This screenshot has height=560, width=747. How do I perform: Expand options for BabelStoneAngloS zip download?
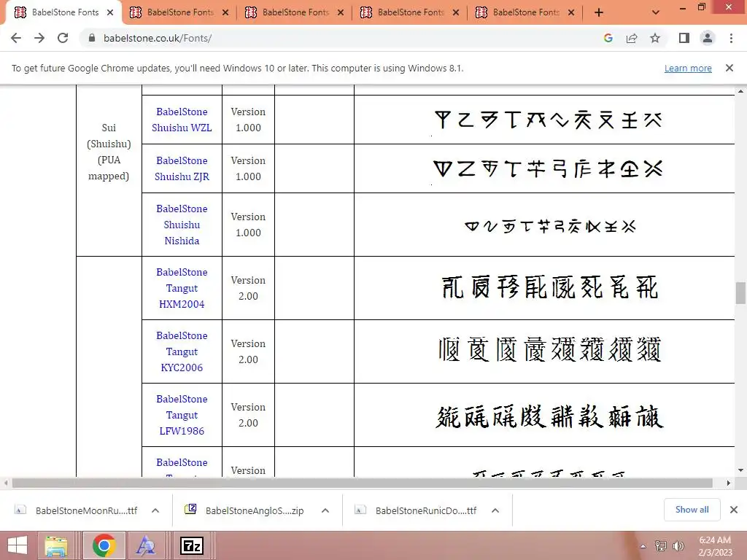pos(325,510)
